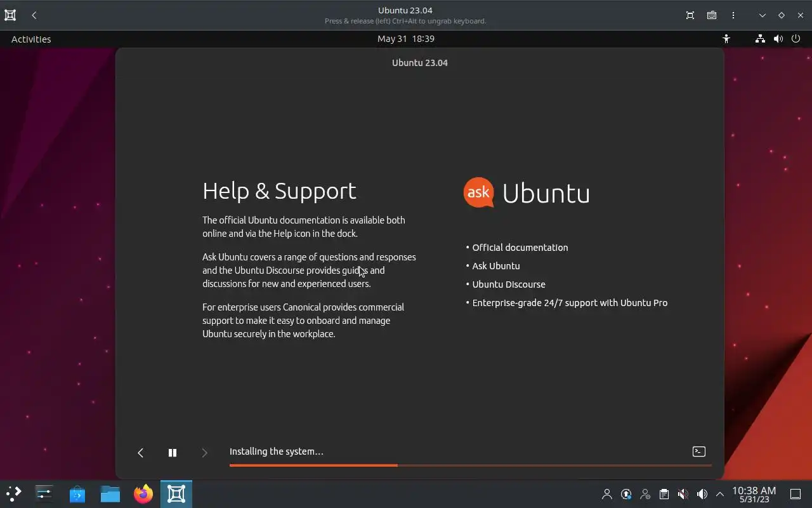
Task: Click 'Enterprise-grade 24/7 support with Ubuntu Pro' item
Action: [x=570, y=303]
